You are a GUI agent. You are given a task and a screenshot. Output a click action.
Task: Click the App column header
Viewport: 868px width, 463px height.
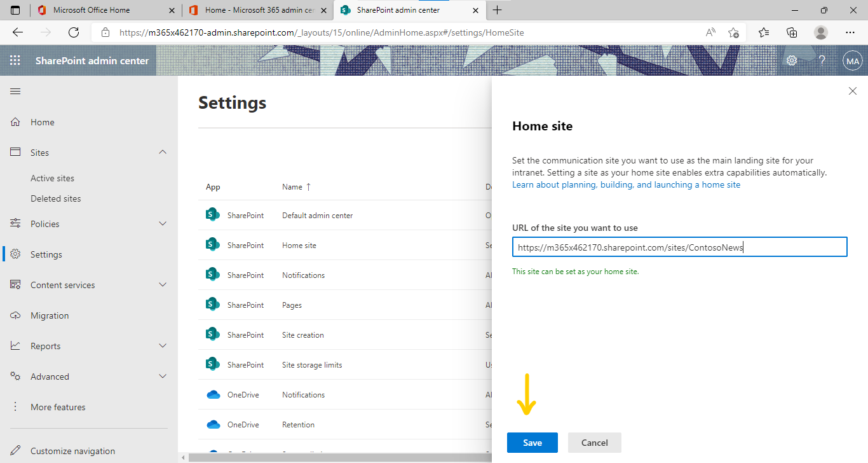tap(213, 187)
